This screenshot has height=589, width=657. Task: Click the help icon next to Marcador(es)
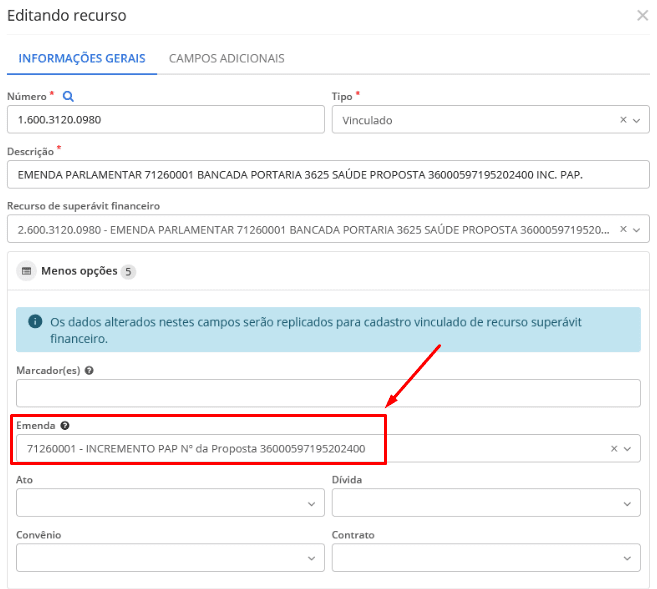coord(89,370)
